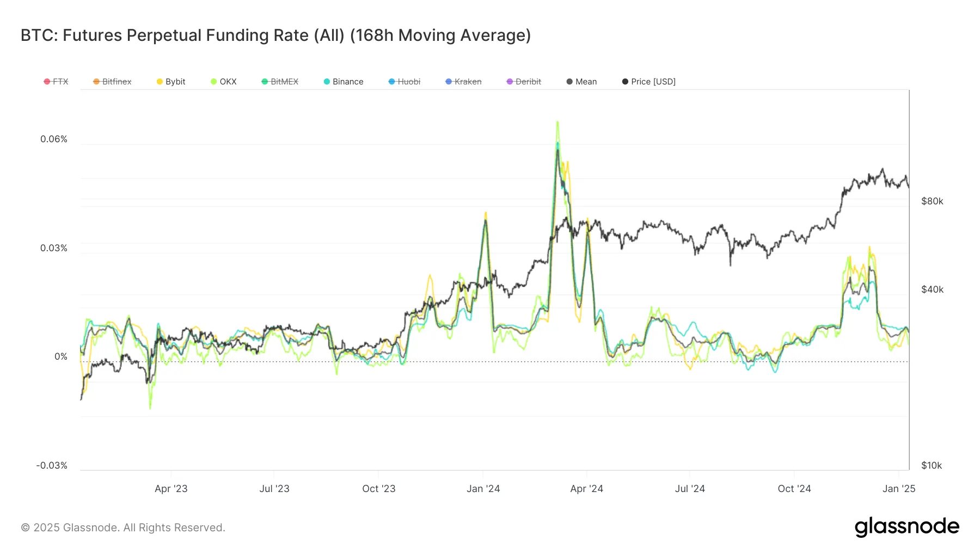
Task: Click the pink FTX legend dot
Action: (x=46, y=81)
